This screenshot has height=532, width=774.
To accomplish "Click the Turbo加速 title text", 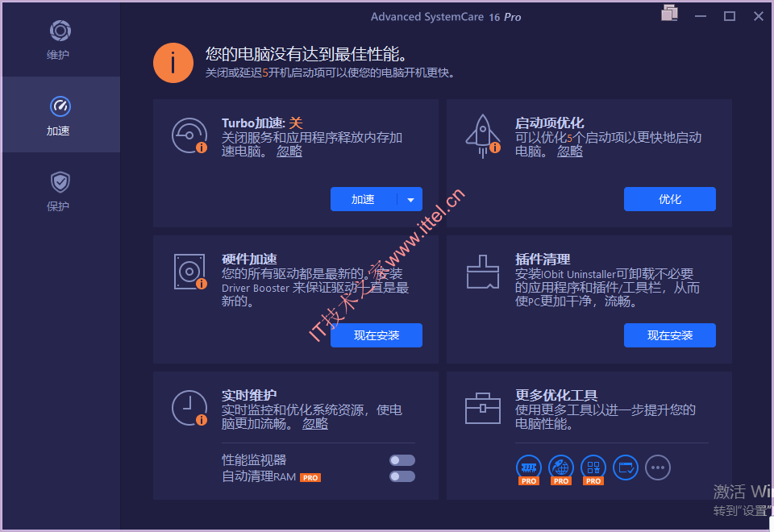I will (262, 123).
